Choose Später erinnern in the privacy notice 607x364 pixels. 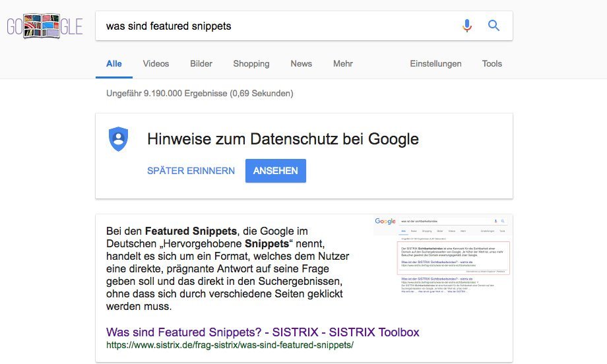click(x=191, y=171)
